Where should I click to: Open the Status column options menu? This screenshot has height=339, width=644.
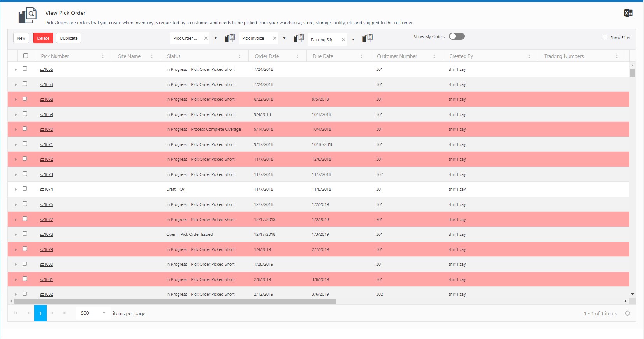(239, 56)
